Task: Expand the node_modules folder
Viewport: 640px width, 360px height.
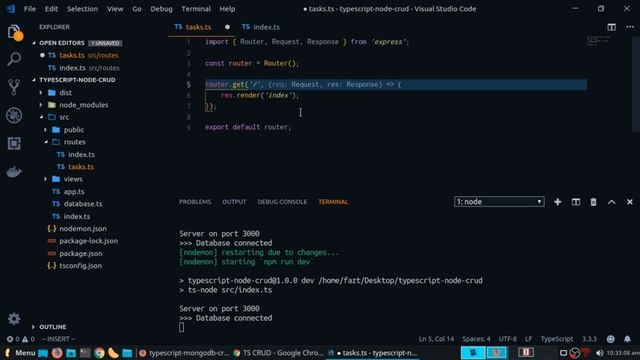Action: point(41,105)
